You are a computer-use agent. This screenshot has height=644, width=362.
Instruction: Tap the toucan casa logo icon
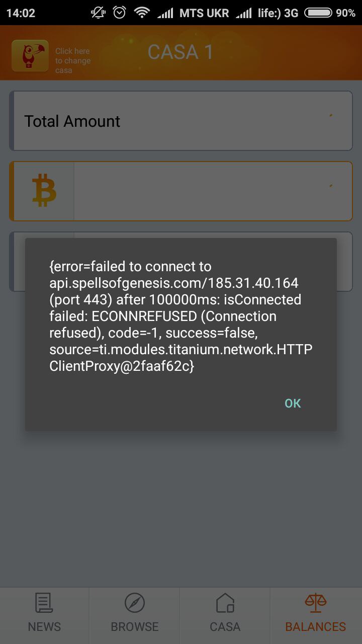(x=30, y=56)
